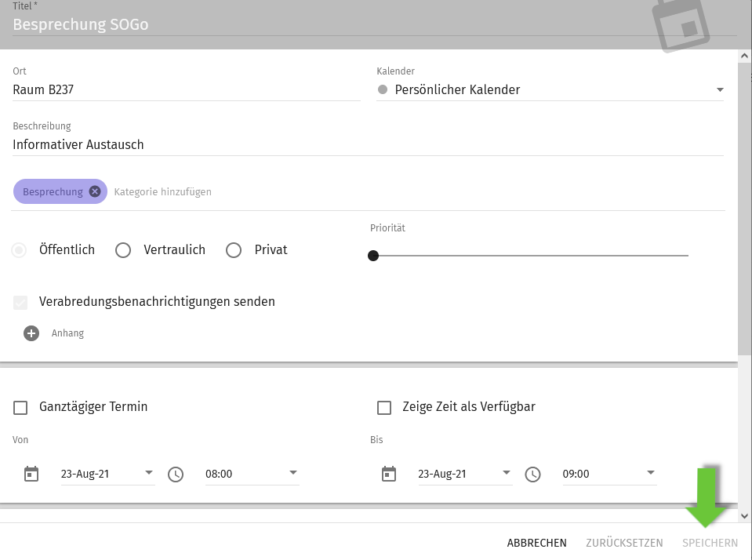Click the clock icon for end time
This screenshot has width=752, height=560.
pyautogui.click(x=532, y=474)
